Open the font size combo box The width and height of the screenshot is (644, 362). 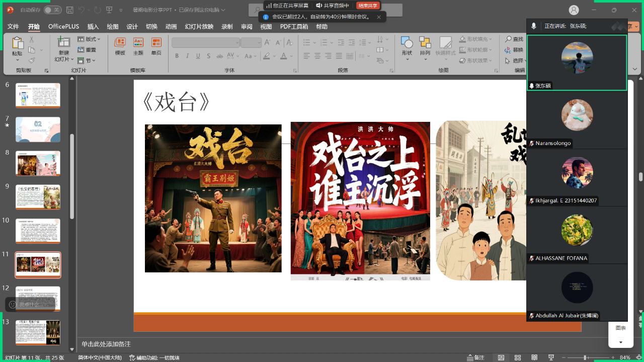click(x=251, y=43)
